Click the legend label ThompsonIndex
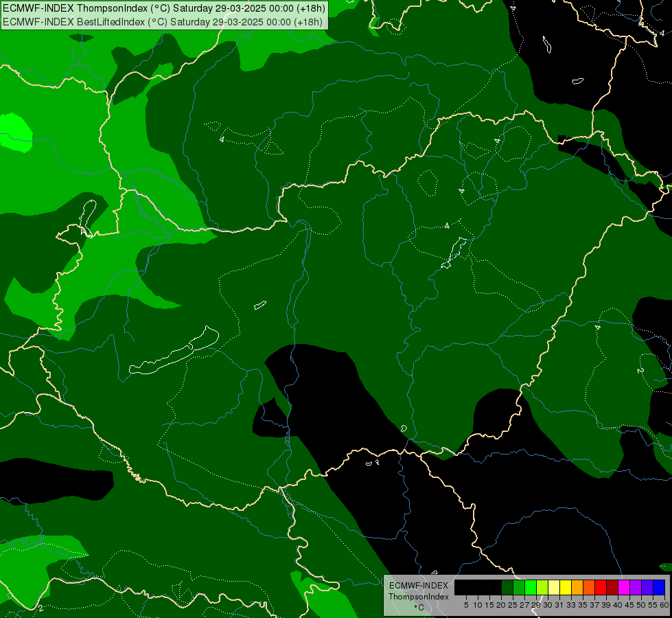This screenshot has width=672, height=618. (419, 597)
